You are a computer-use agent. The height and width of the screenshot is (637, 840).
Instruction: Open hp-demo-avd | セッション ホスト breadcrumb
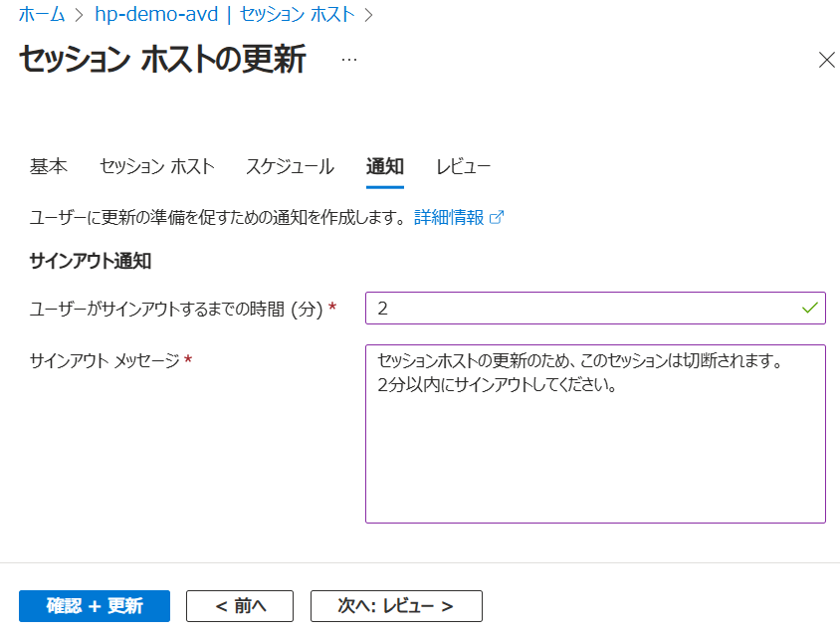[224, 15]
